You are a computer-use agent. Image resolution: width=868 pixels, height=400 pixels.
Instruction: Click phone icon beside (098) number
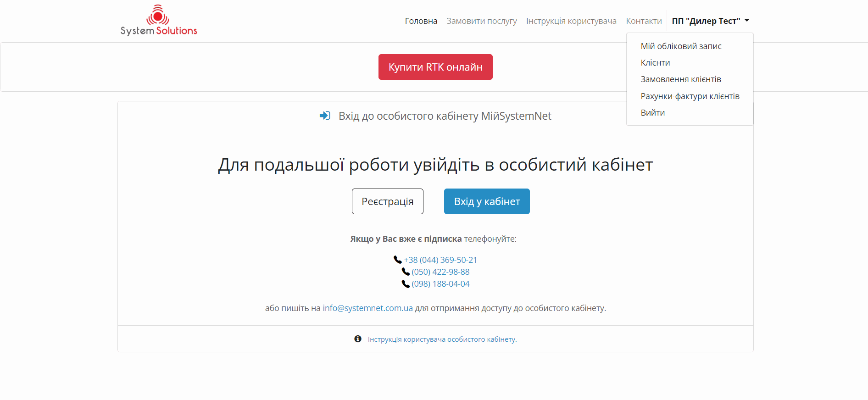(406, 284)
